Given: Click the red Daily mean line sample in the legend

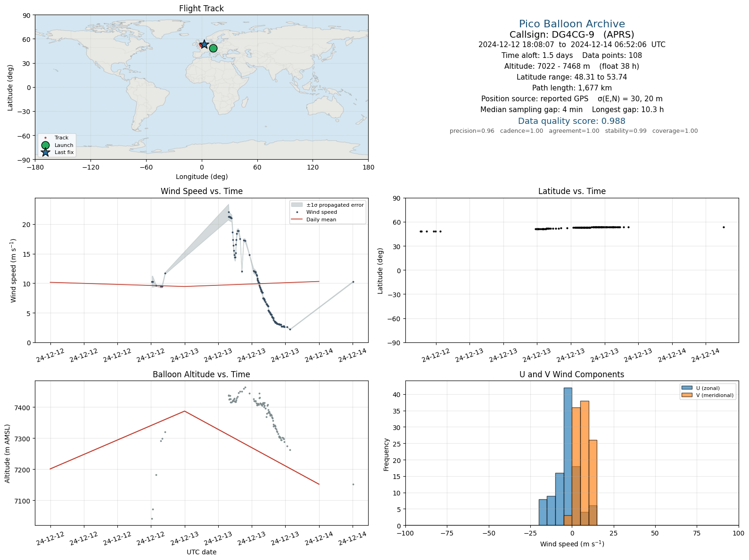Looking at the screenshot, I should click(x=297, y=219).
